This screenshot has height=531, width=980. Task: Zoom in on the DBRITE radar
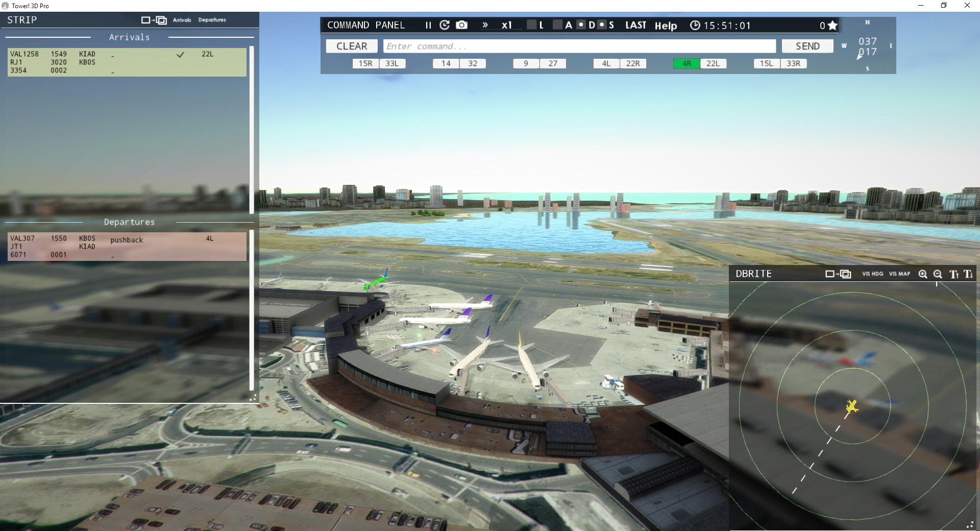(x=923, y=274)
